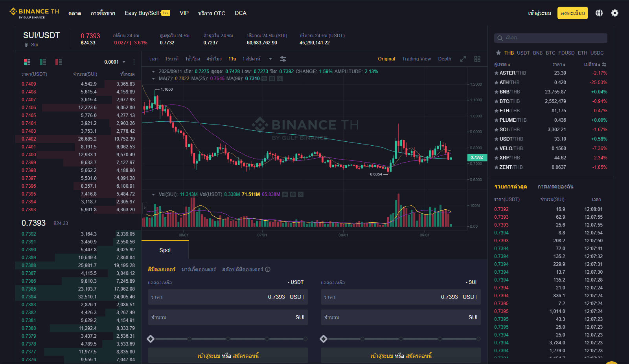The height and width of the screenshot is (364, 629).
Task: Expand the chart to fullscreen
Action: pyautogui.click(x=463, y=59)
